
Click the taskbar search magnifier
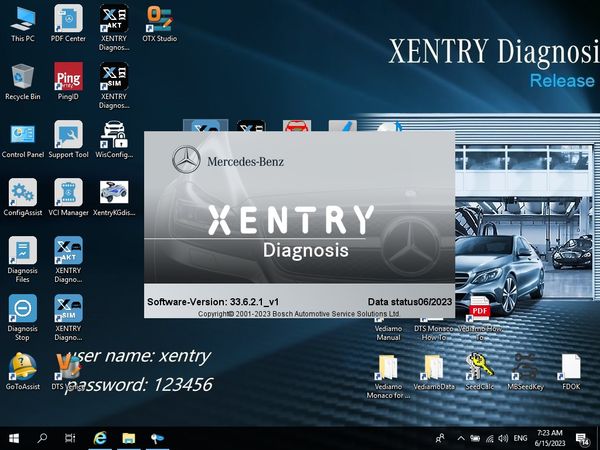coord(42,438)
